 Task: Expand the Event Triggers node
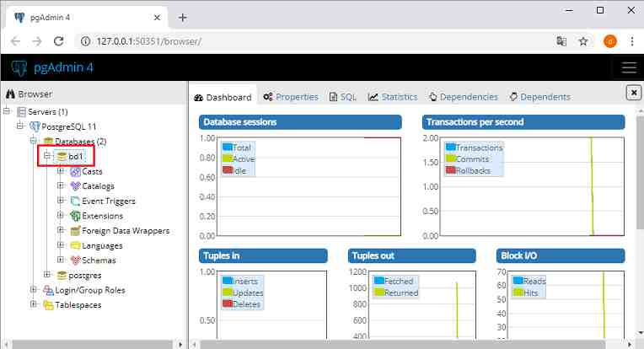click(61, 201)
